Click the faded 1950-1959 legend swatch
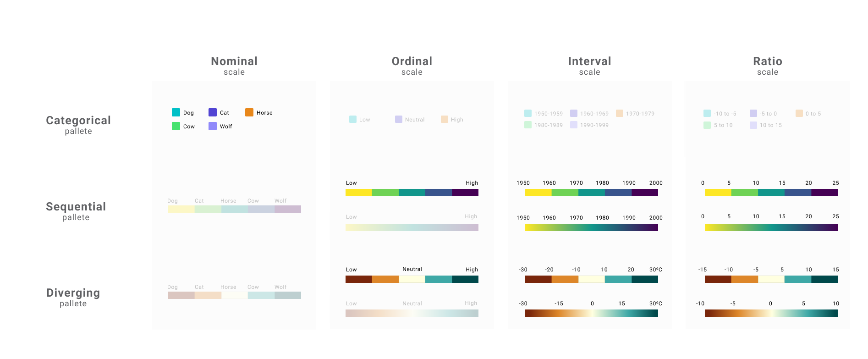The height and width of the screenshot is (359, 868). (x=528, y=113)
